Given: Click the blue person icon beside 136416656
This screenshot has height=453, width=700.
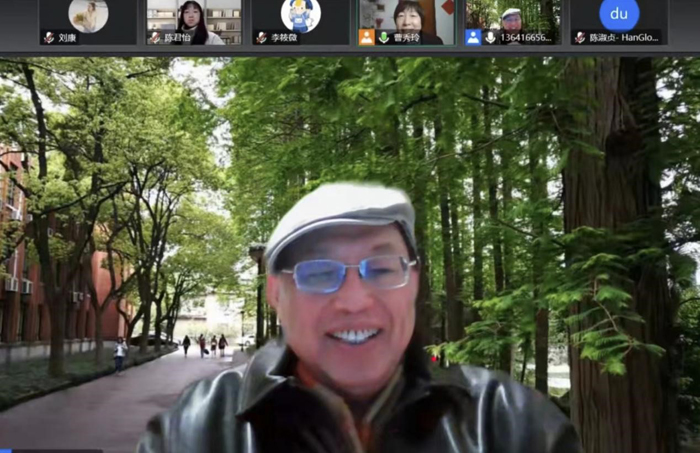Looking at the screenshot, I should [x=473, y=37].
